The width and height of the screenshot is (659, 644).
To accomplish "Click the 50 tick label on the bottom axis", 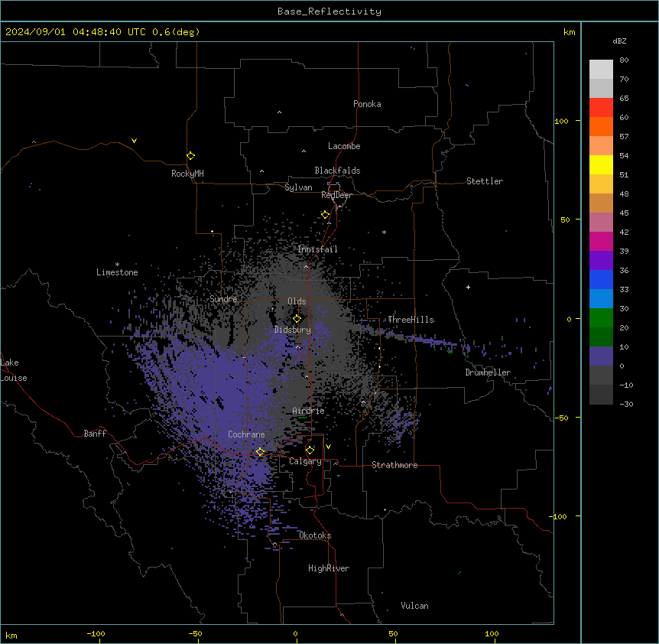I will tap(393, 633).
